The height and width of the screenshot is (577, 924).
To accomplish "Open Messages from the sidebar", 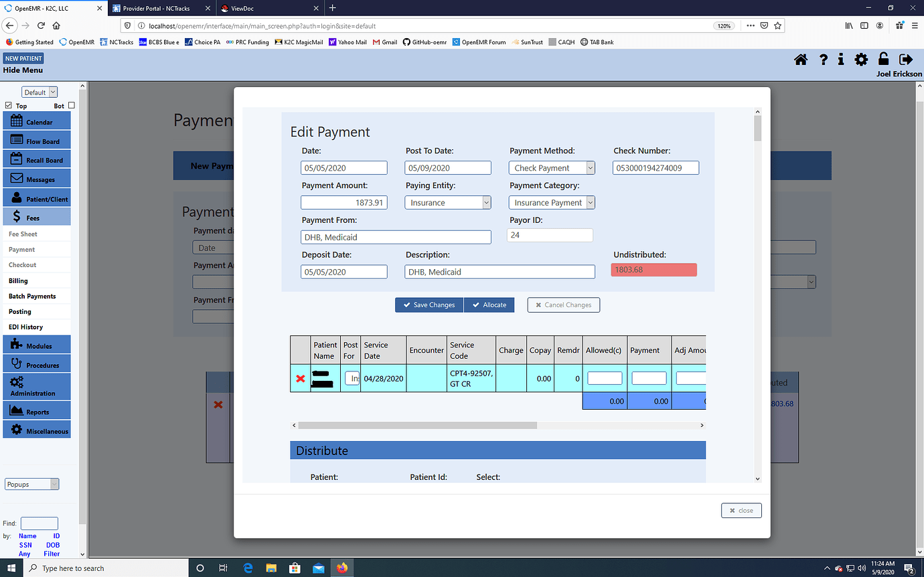I will pyautogui.click(x=37, y=178).
